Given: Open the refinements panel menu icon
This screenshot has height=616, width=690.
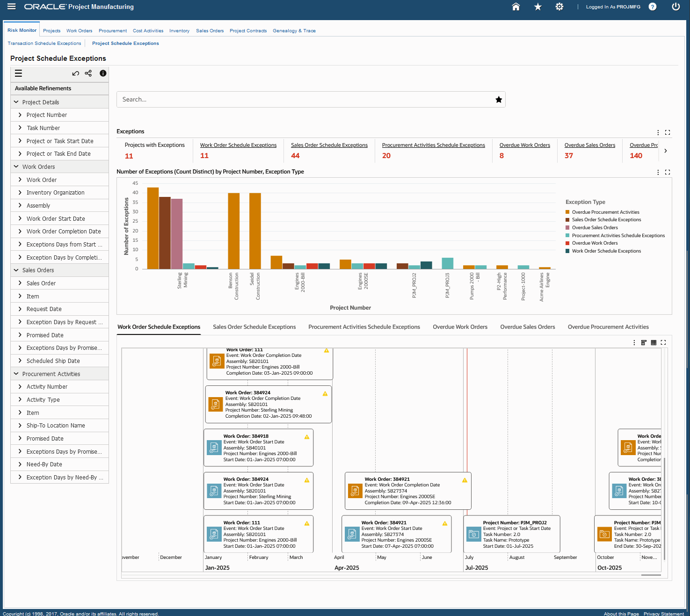Looking at the screenshot, I should coord(18,73).
